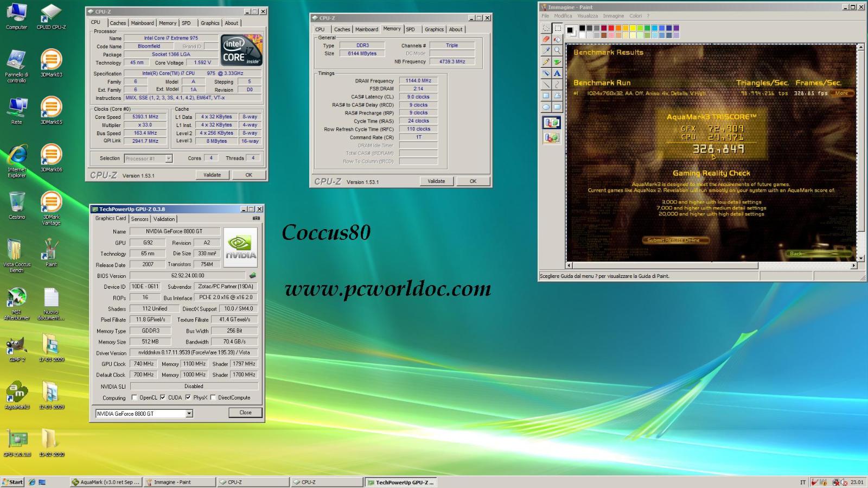Activate the Magnifier tool in Paint
This screenshot has width=868, height=488.
pyautogui.click(x=557, y=50)
